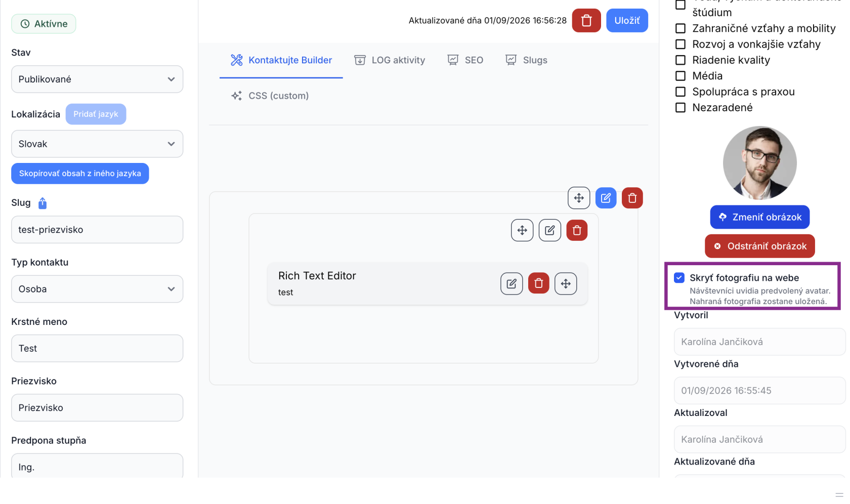This screenshot has height=504, width=850.
Task: Click Skopírovať obsah z iného jazyka button
Action: 80,174
